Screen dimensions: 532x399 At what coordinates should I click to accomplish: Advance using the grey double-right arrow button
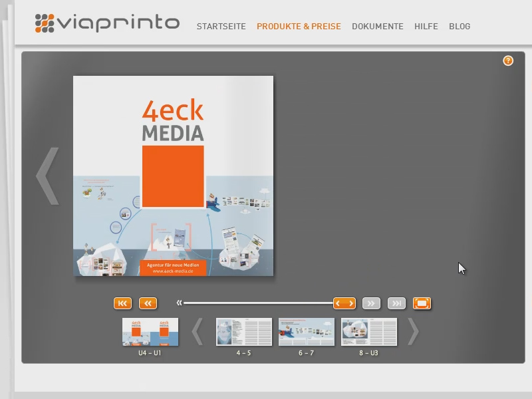[371, 303]
